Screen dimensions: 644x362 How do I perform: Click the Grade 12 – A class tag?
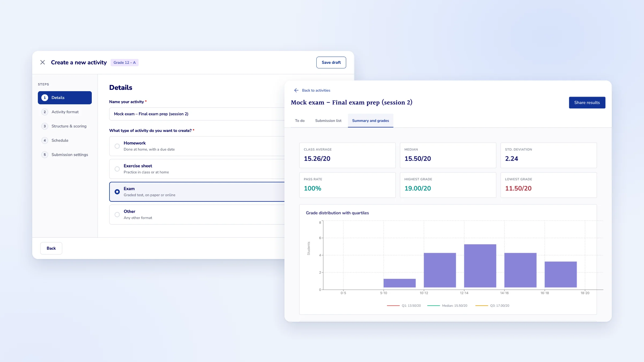125,62
